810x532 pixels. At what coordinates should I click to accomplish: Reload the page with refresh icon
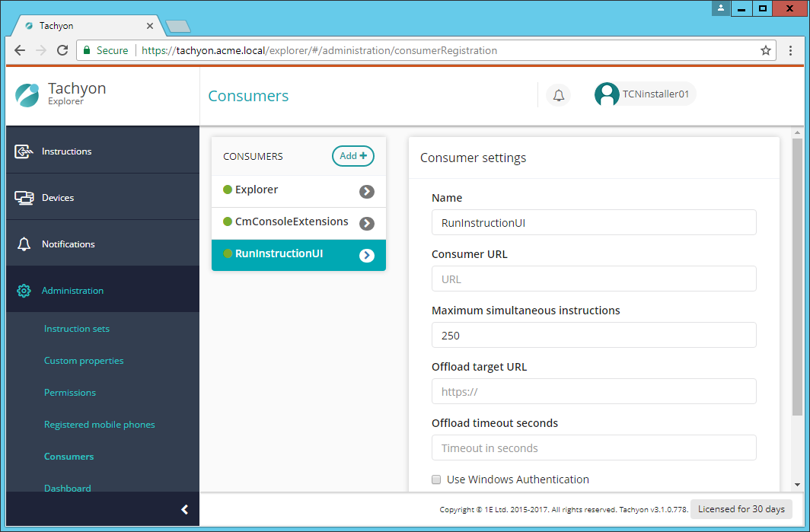pyautogui.click(x=62, y=50)
